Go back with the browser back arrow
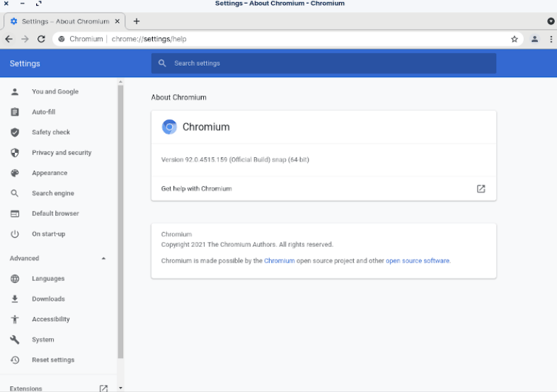This screenshot has width=557, height=392. 9,39
